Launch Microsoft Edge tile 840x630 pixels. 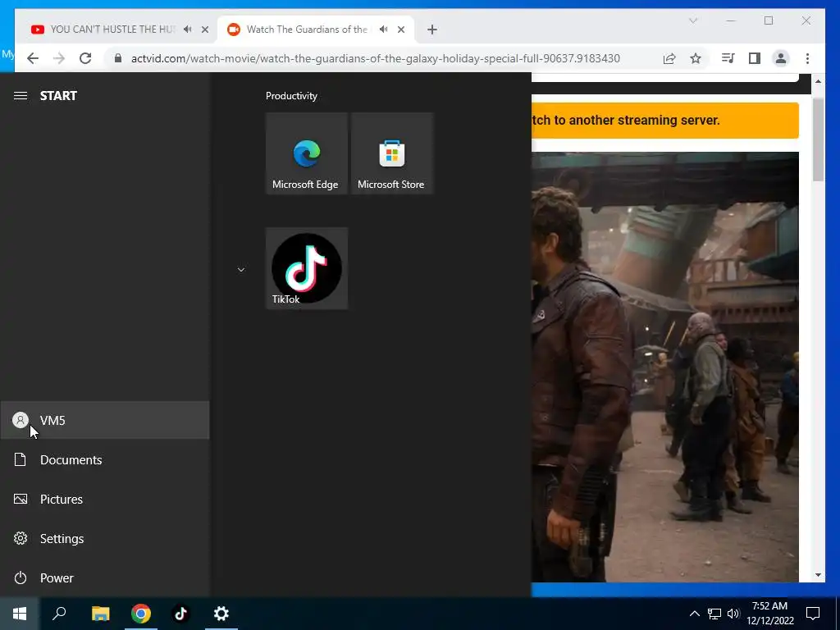coord(307,153)
